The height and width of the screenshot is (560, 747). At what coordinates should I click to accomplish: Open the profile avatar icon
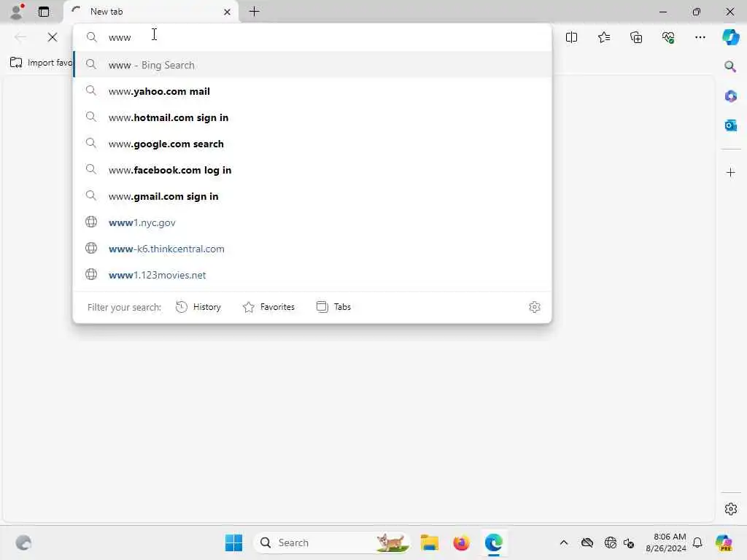(17, 12)
